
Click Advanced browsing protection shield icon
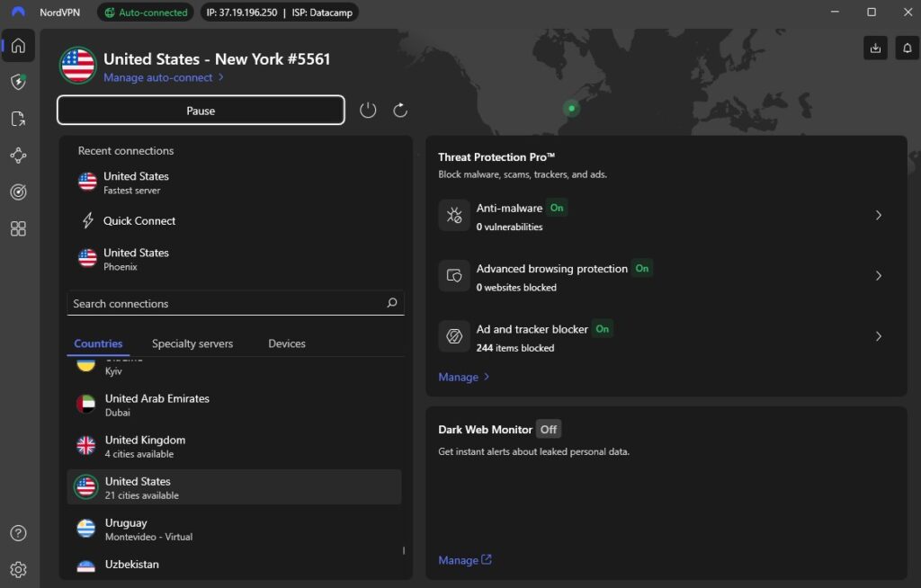click(454, 275)
